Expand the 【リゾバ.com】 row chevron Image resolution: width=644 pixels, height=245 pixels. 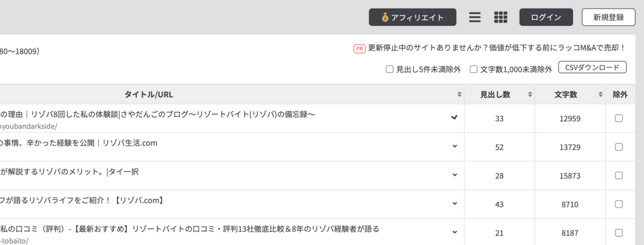click(455, 204)
